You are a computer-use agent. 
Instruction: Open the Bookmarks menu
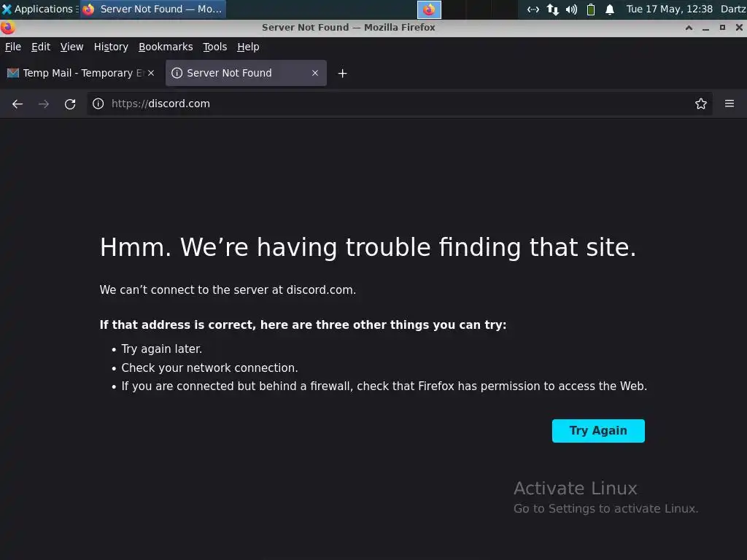166,47
